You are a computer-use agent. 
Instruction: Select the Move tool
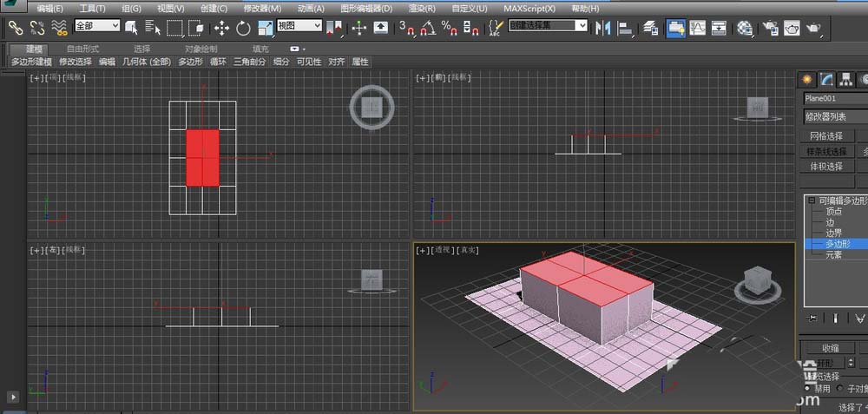coord(222,28)
